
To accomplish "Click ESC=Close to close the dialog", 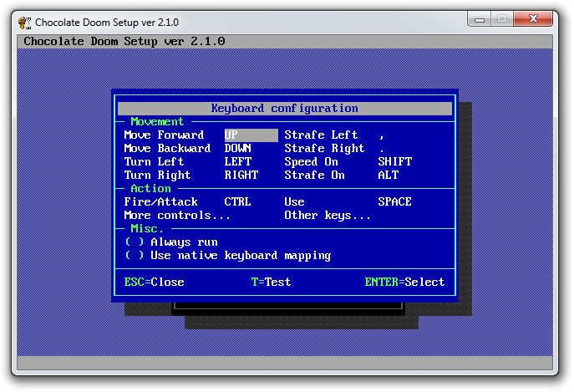I will (x=154, y=283).
